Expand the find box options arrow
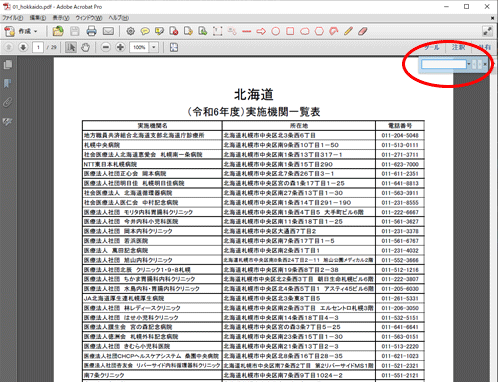This screenshot has width=498, height=382. coord(469,64)
